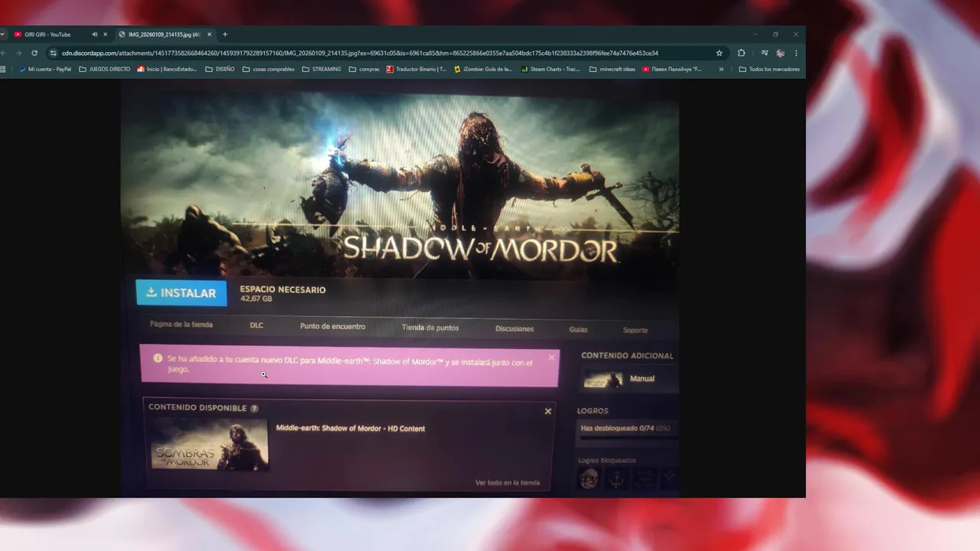Click the Manual label
This screenshot has width=980, height=551.
click(x=642, y=379)
